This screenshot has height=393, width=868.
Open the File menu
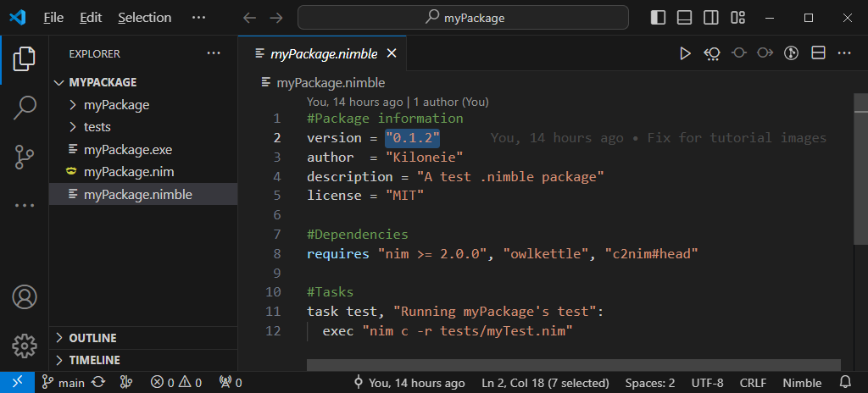53,18
